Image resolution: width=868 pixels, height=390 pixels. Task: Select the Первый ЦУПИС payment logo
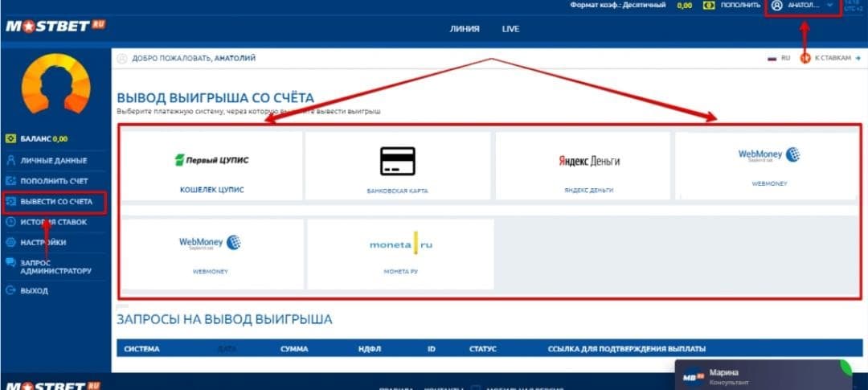(211, 160)
